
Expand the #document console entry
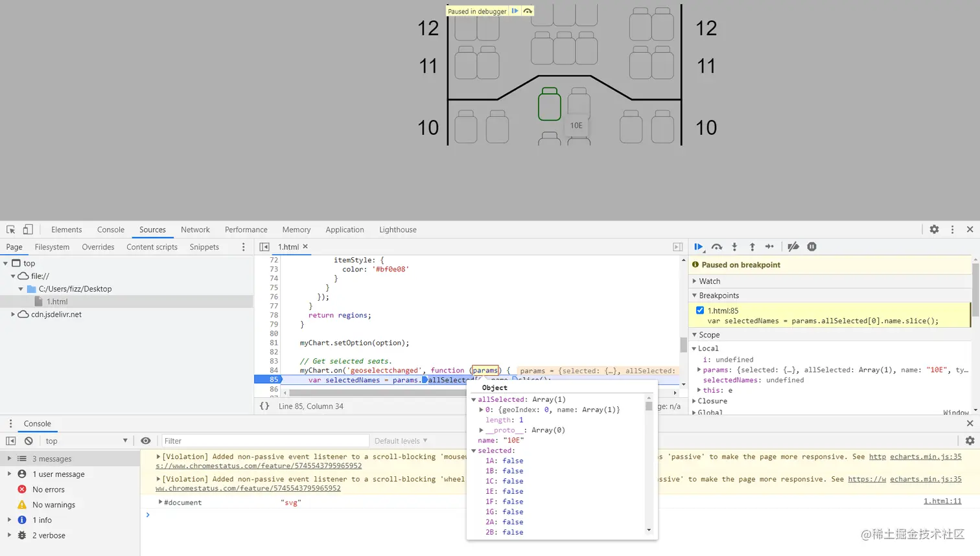pyautogui.click(x=159, y=502)
